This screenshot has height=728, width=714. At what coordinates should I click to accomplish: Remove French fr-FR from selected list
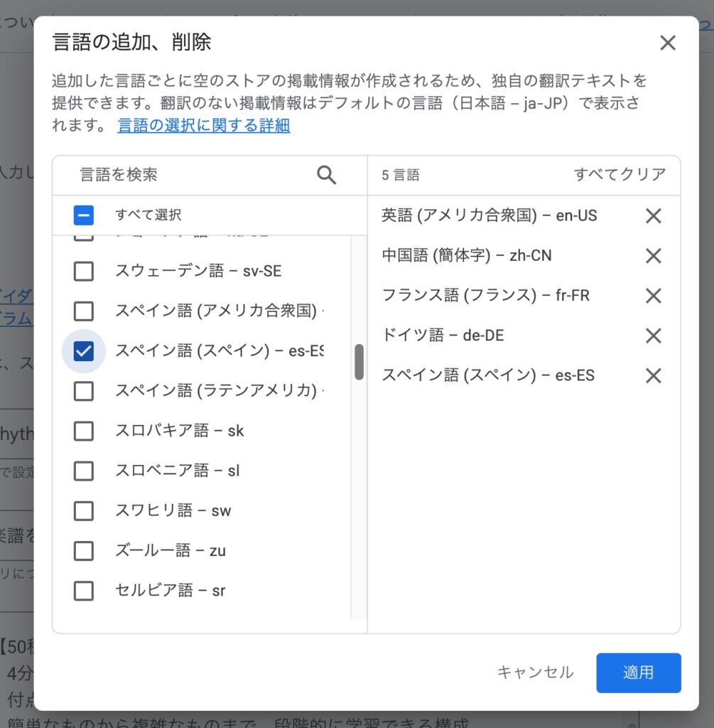coord(653,296)
